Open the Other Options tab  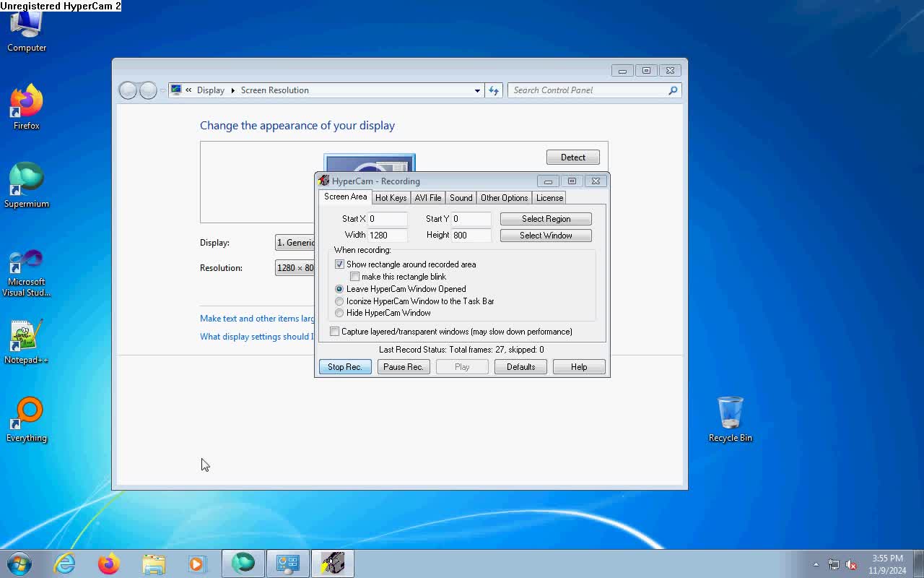pos(504,198)
